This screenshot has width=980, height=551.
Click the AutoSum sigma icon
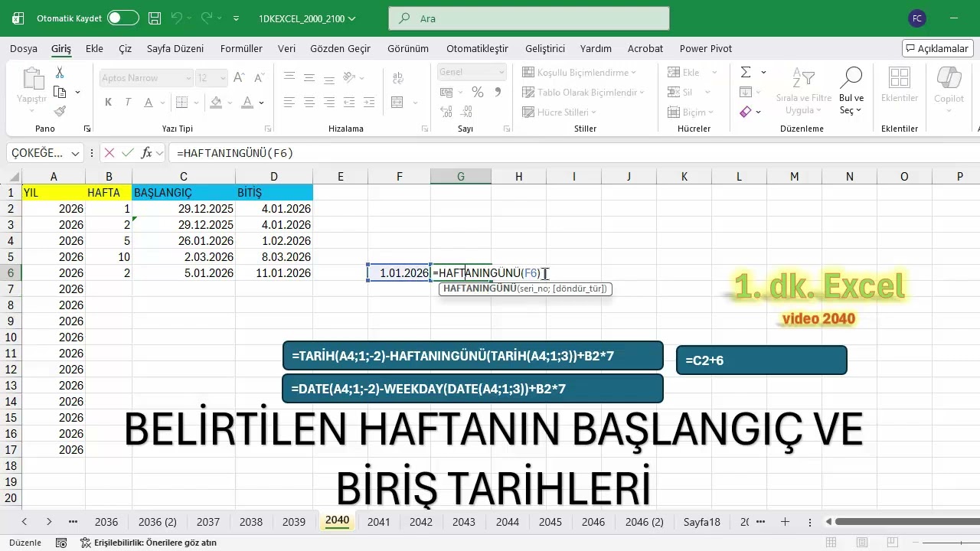pos(746,72)
